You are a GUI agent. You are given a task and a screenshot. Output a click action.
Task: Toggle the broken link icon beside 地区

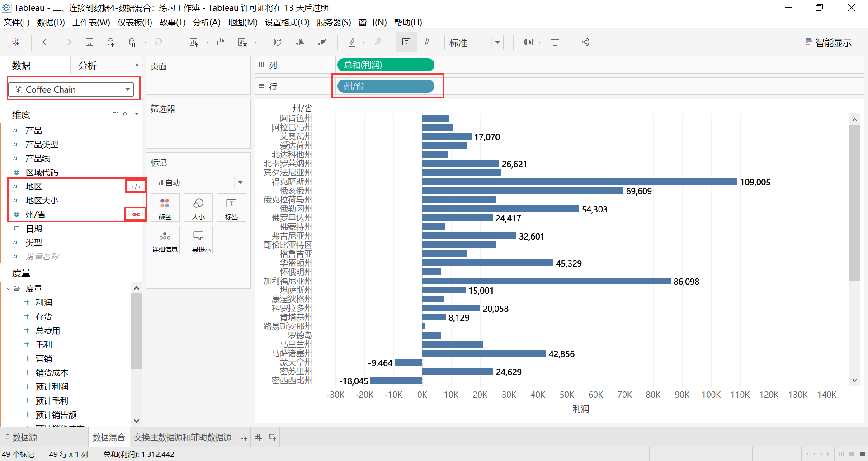tap(135, 186)
